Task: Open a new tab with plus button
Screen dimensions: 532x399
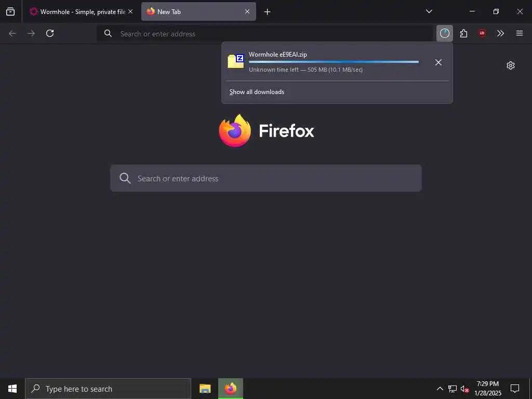Action: 268,12
